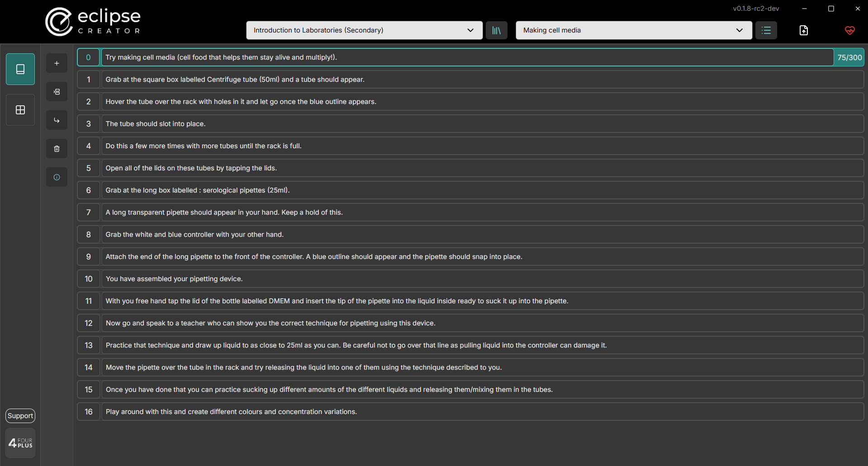Click the eclipse Creator logo

click(x=92, y=21)
